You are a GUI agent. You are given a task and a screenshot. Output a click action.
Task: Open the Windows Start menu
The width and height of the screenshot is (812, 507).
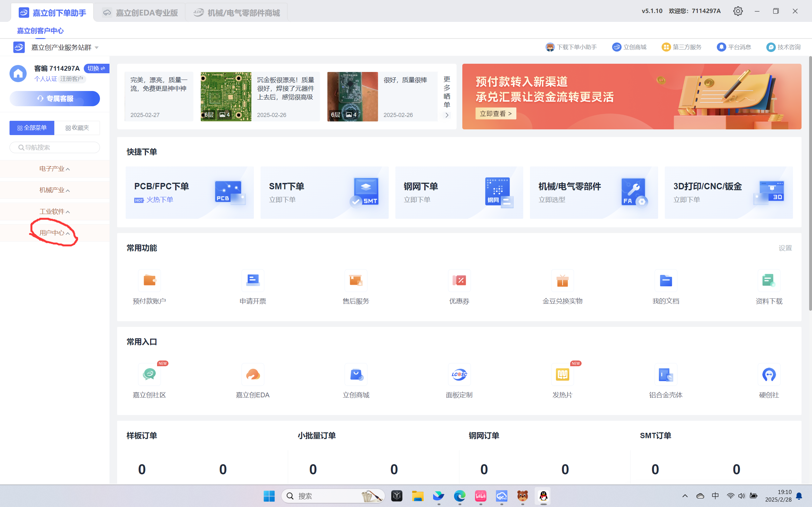click(269, 496)
